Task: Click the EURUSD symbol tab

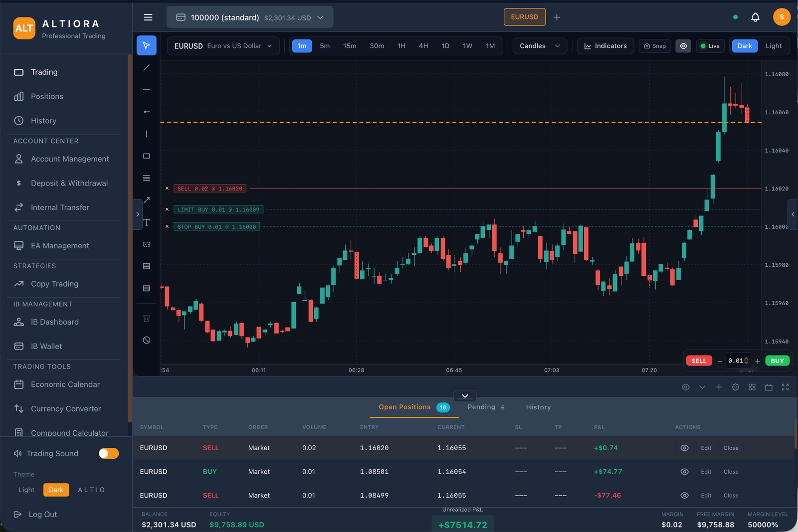Action: [524, 17]
